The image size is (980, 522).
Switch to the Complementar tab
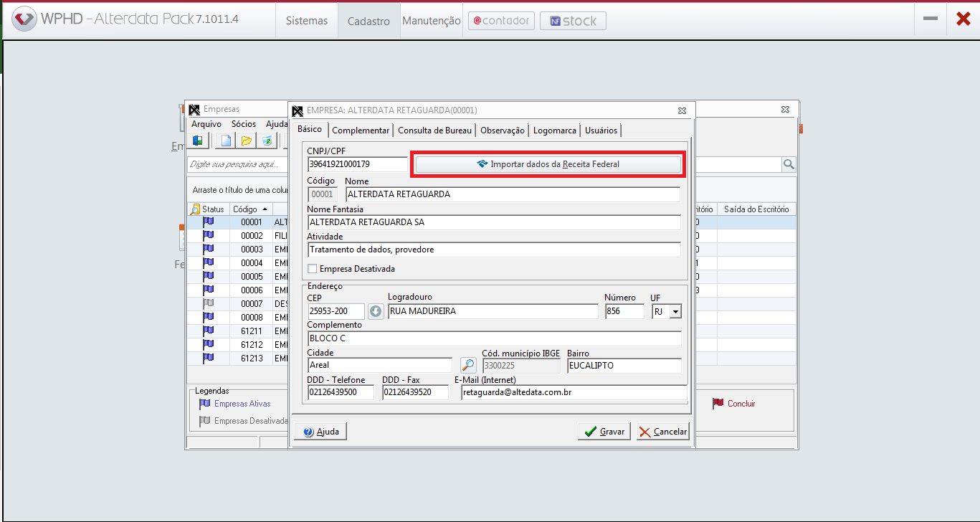click(x=361, y=130)
